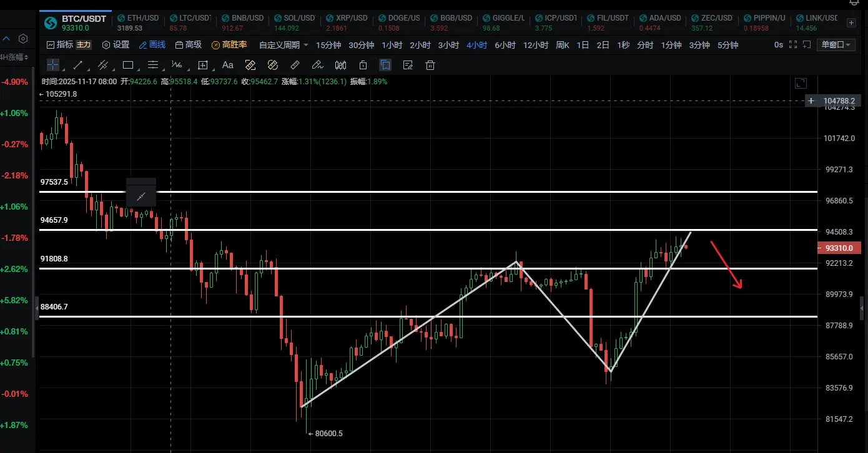The height and width of the screenshot is (453, 868).
Task: Select the trend line drawing tool
Action: point(78,65)
